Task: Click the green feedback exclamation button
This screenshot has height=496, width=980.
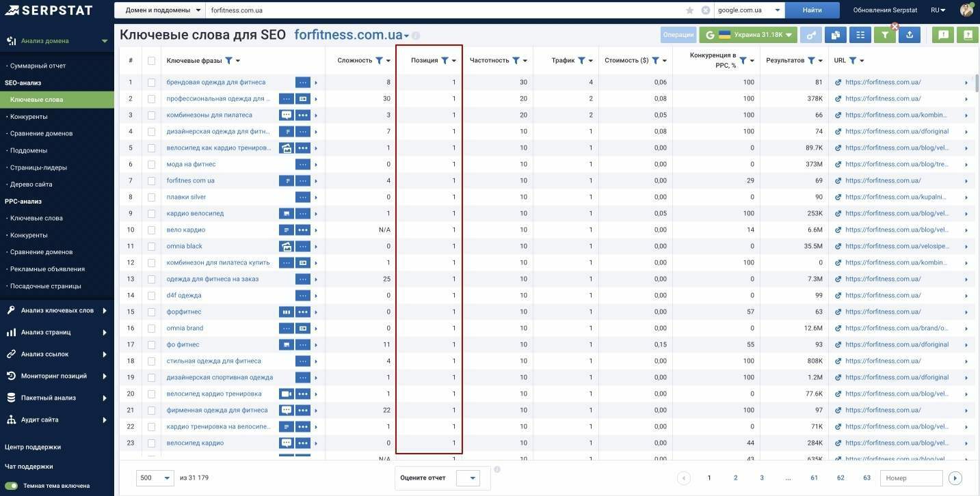Action: (x=943, y=35)
